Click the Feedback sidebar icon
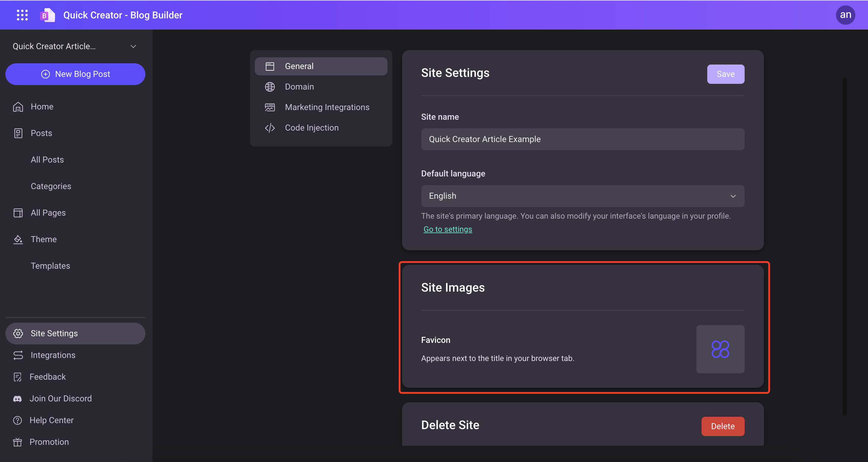 18,376
